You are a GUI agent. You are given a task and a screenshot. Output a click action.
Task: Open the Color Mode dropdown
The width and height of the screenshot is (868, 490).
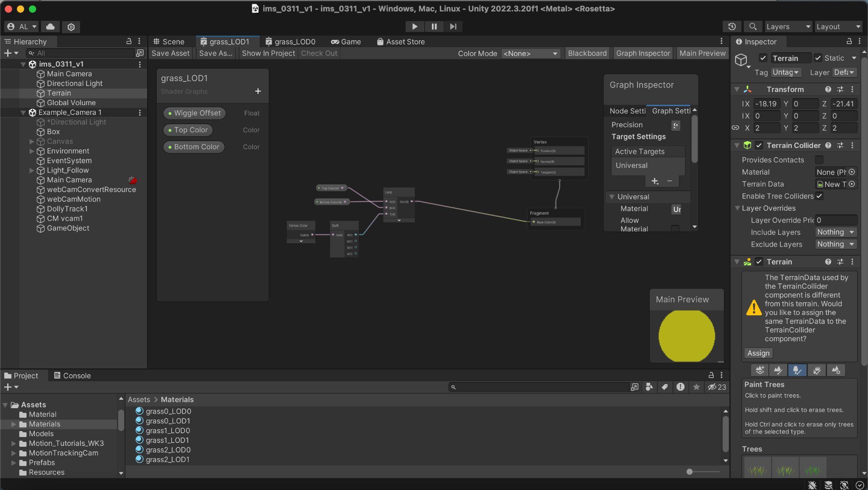(530, 53)
